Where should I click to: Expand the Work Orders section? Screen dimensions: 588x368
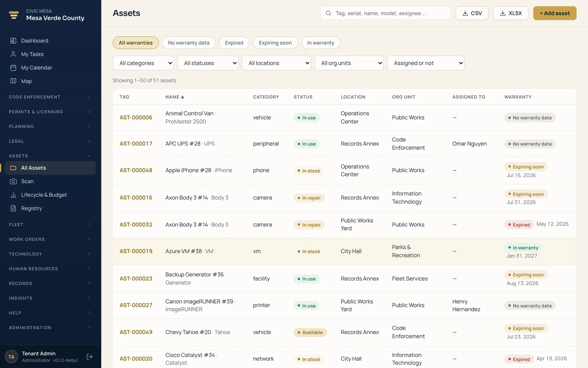pyautogui.click(x=50, y=239)
